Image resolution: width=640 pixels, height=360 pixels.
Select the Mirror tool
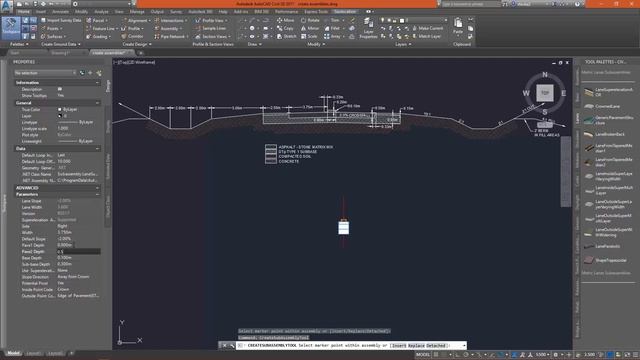click(310, 29)
